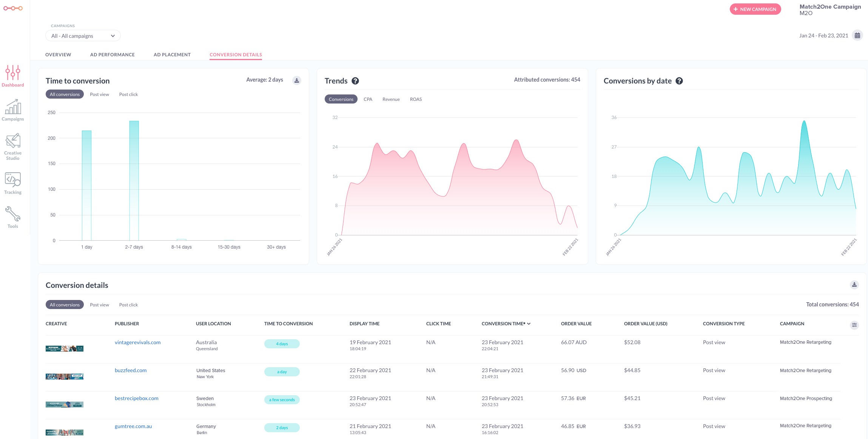Switch to the Ad Performance tab
Image resolution: width=868 pixels, height=439 pixels.
pos(113,55)
